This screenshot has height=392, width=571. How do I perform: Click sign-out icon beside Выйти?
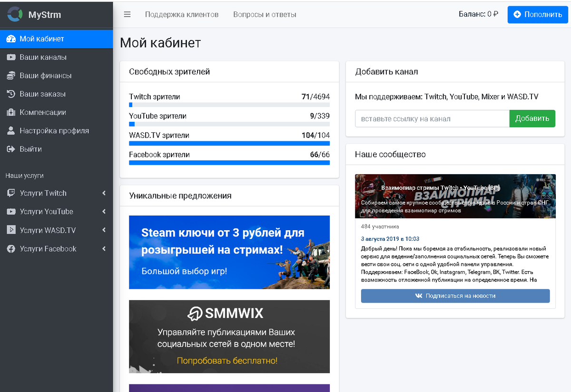[x=11, y=149]
